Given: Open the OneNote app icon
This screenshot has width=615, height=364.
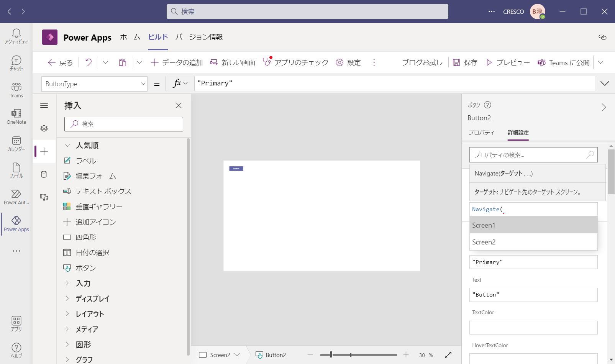Looking at the screenshot, I should point(16,117).
